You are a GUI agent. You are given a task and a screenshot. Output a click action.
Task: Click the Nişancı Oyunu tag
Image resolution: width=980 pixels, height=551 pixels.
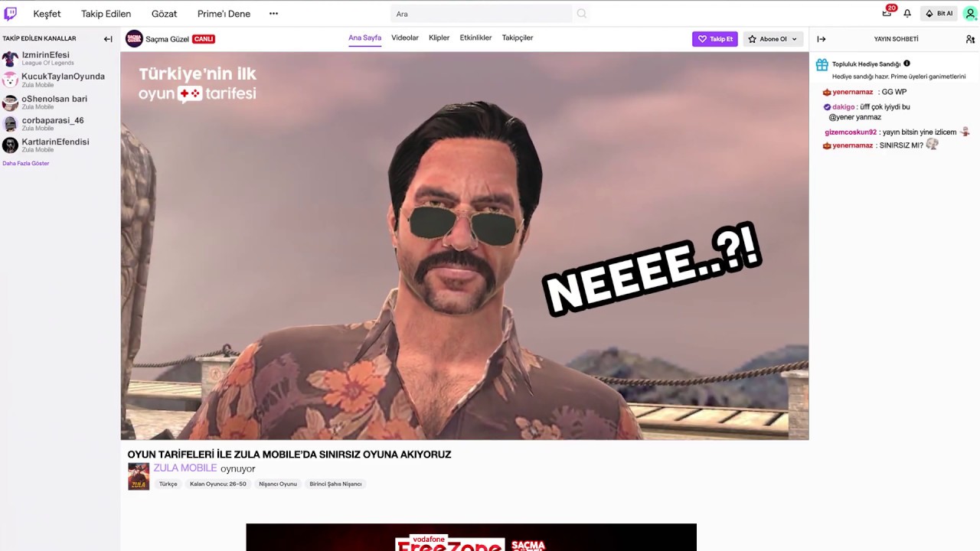tap(278, 484)
